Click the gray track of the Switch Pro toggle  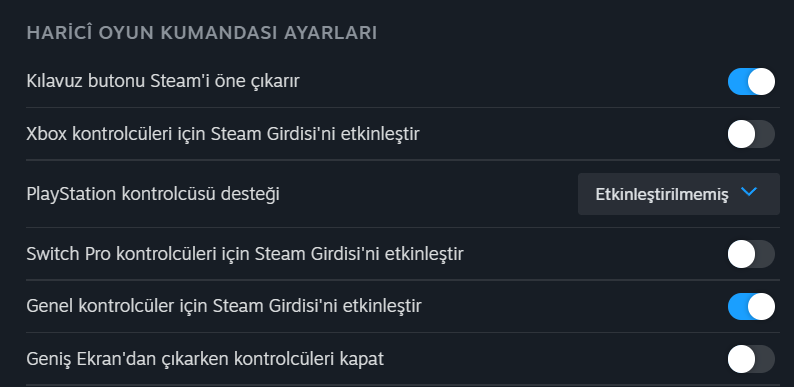point(766,254)
